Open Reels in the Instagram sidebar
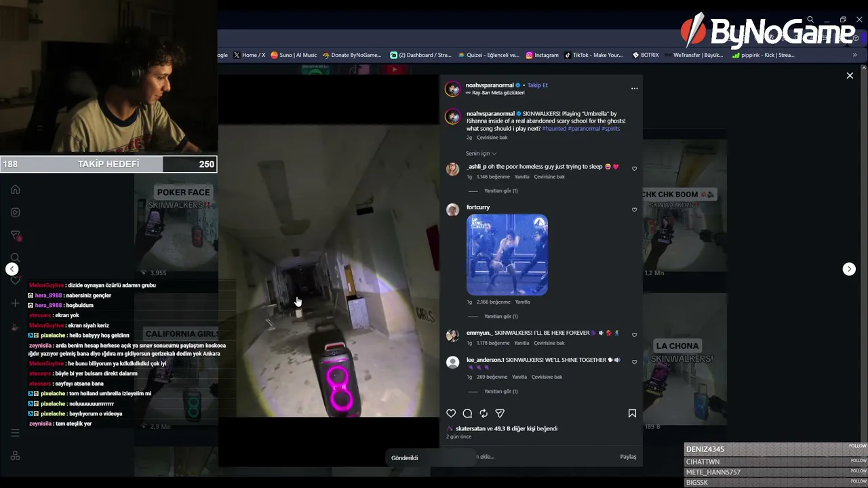868x488 pixels. click(15, 212)
